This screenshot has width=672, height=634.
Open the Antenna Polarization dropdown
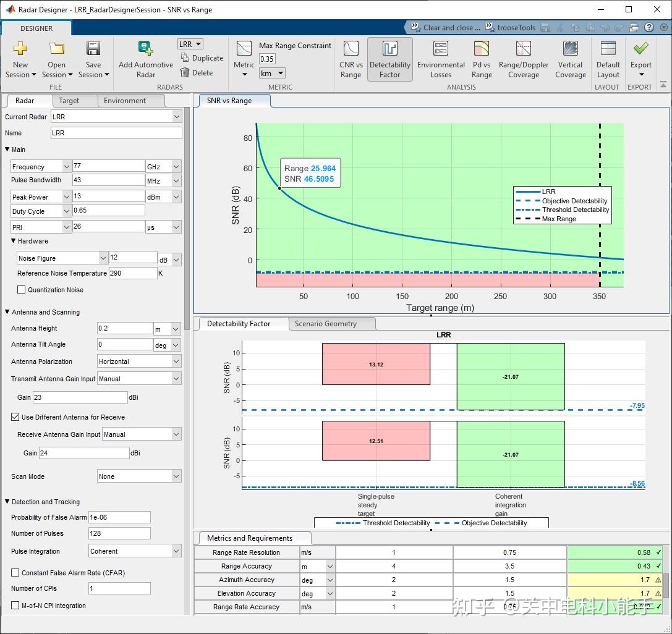pyautogui.click(x=139, y=361)
